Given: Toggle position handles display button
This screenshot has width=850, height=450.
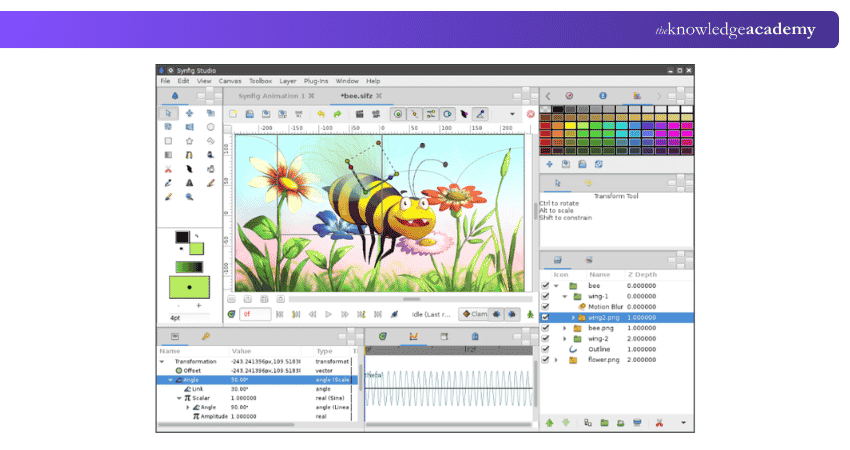Looking at the screenshot, I should (398, 114).
